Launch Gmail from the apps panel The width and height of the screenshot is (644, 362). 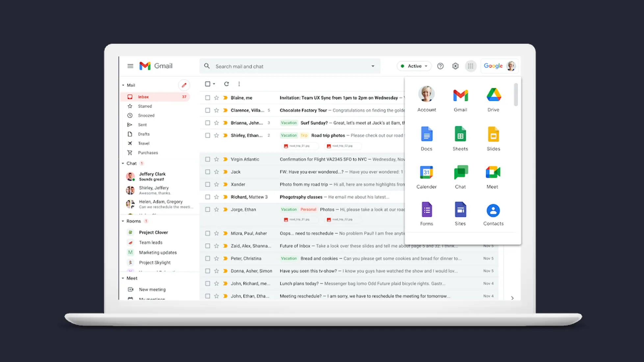(460, 100)
